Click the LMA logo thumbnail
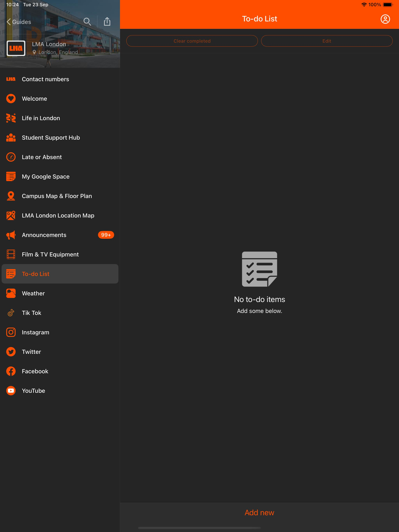The height and width of the screenshot is (532, 399). pyautogui.click(x=16, y=48)
